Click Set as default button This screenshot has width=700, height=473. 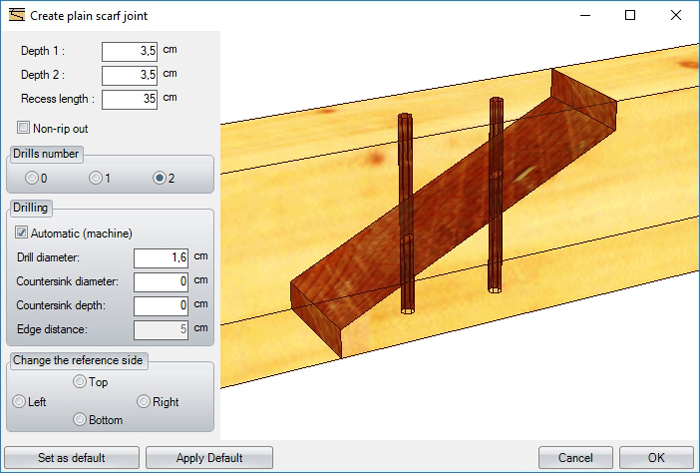[72, 458]
